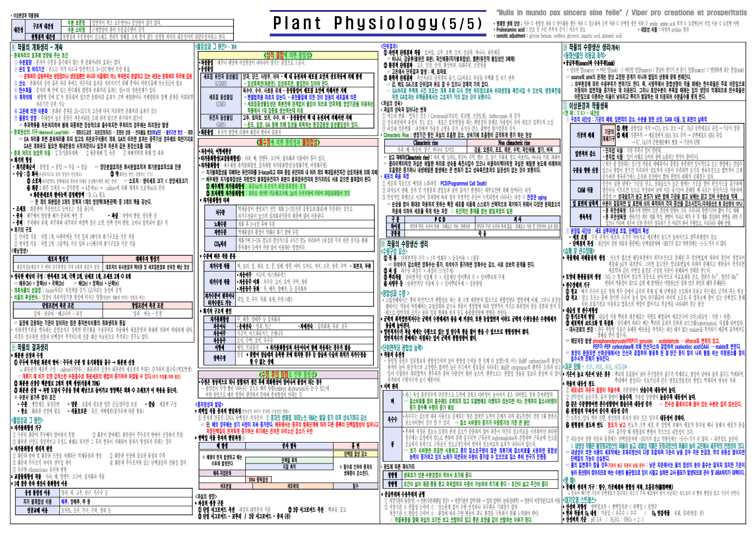
Task: Select the '세포질 웅성불임 (CMS)' cell
Action: (x=221, y=101)
